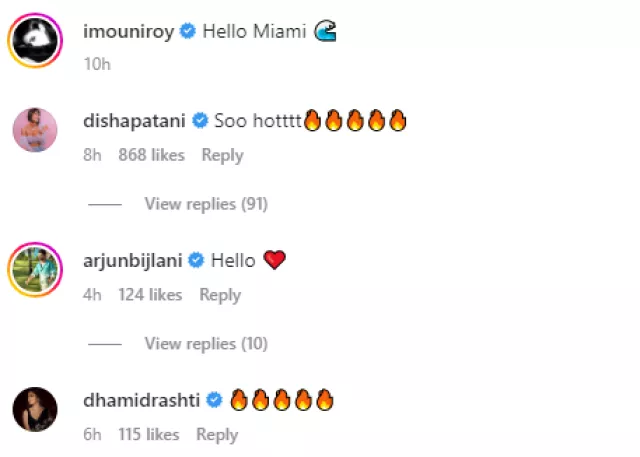Click verified badge beside dishapatani
Viewport: 640px width, 457px height.
[x=199, y=121]
